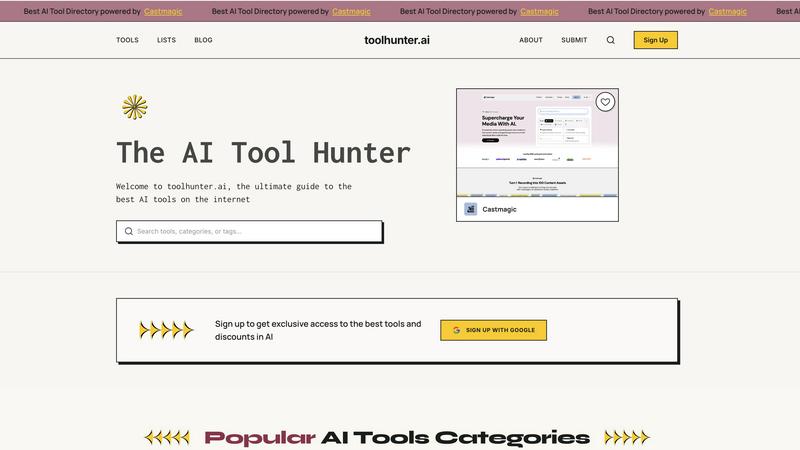The image size is (800, 450).
Task: Focus the search tools input field
Action: tap(249, 231)
